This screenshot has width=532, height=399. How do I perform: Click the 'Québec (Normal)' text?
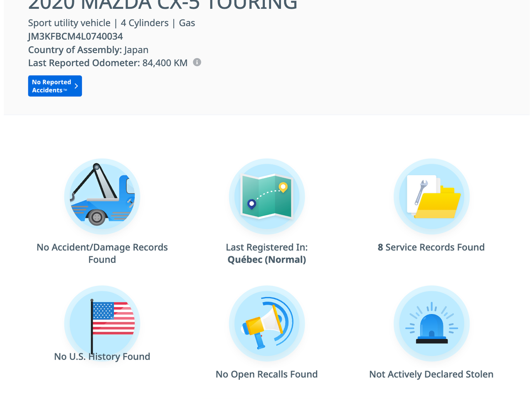point(267,260)
